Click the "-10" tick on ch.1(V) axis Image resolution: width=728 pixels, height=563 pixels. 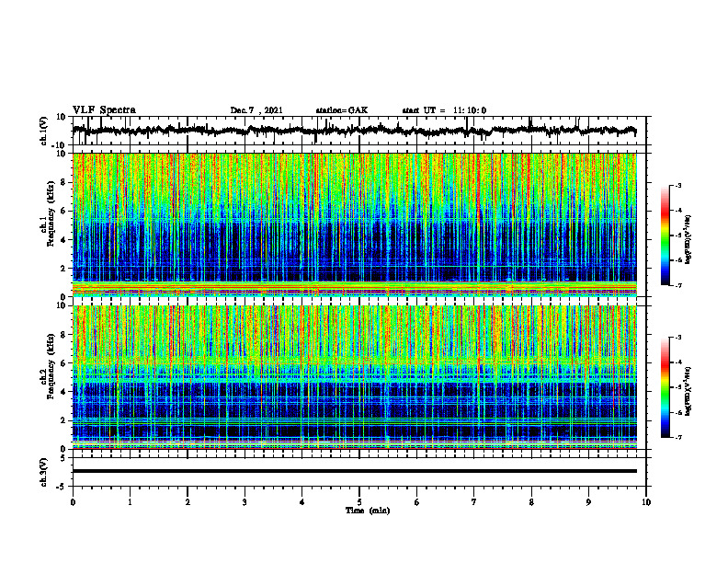pos(60,144)
